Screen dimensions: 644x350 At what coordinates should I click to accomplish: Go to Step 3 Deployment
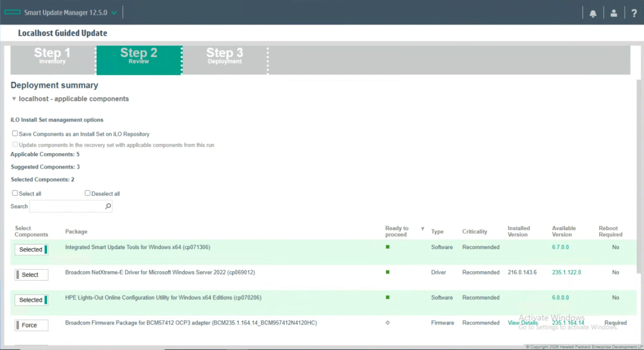tap(225, 60)
